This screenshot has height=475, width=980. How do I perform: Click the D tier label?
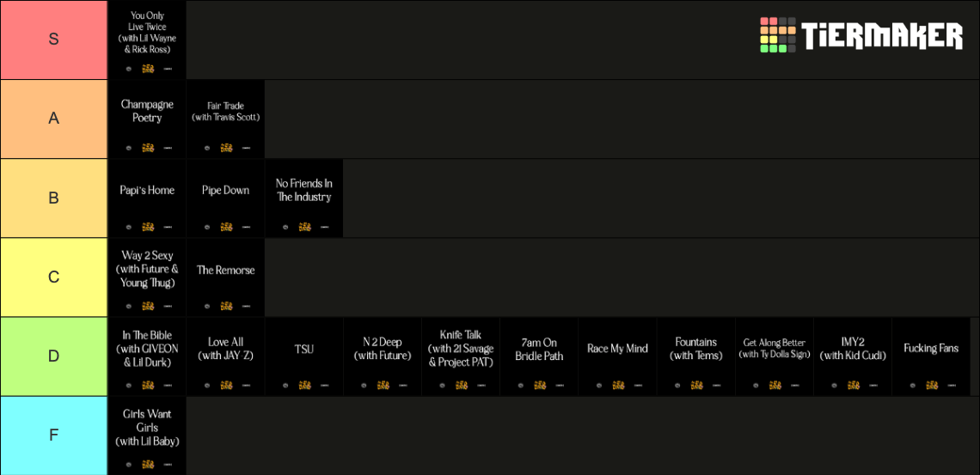click(x=54, y=356)
